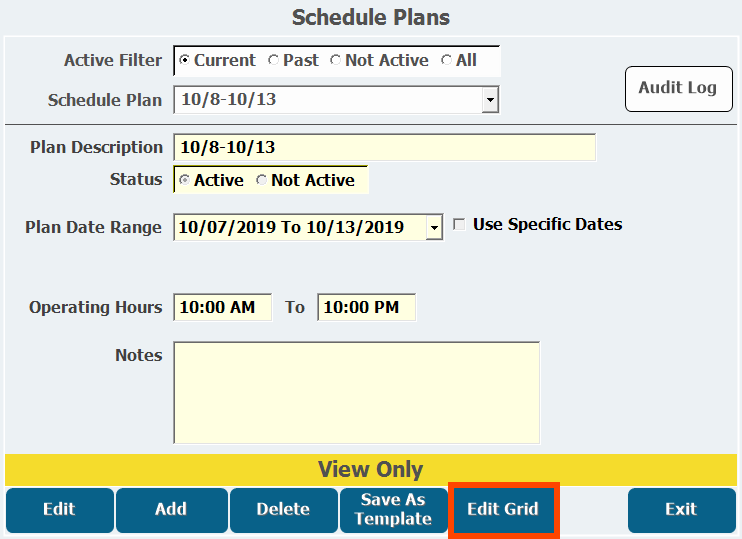Delete the selected schedule plan
The width and height of the screenshot is (742, 539).
click(x=283, y=510)
